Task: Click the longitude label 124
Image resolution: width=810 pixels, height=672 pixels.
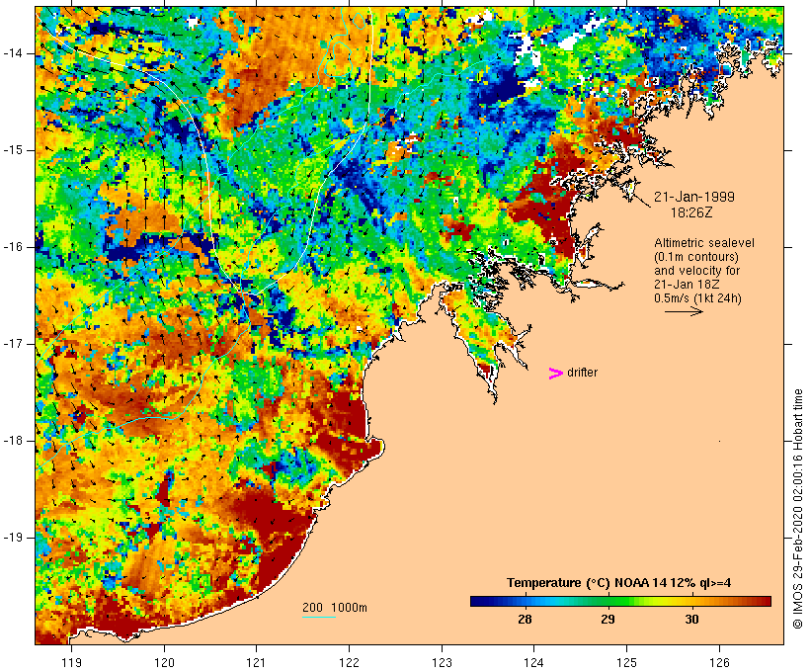Action: [x=533, y=662]
